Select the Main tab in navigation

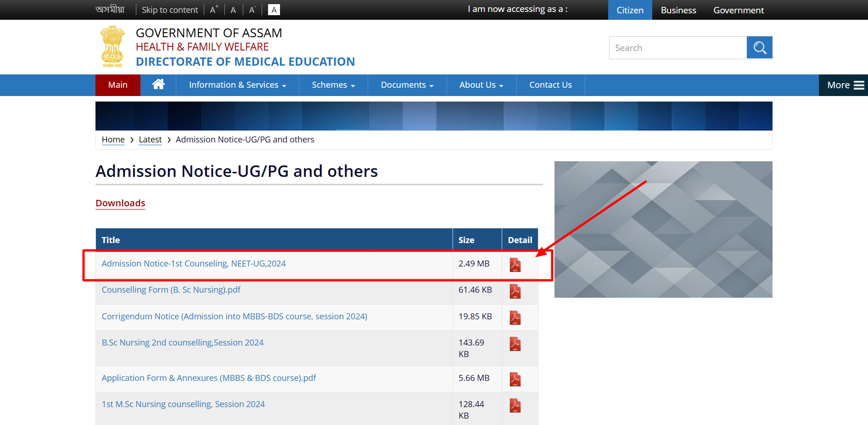tap(118, 85)
